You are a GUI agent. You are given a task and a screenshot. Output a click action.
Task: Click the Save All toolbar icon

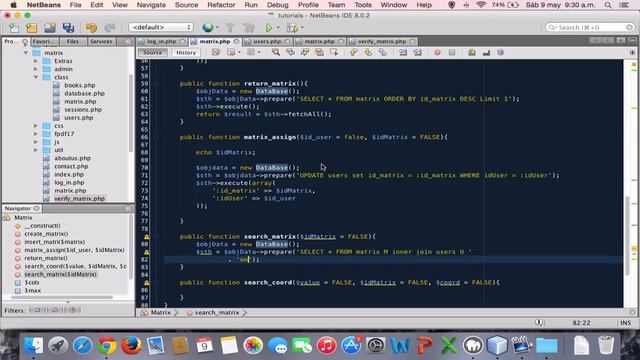68,27
